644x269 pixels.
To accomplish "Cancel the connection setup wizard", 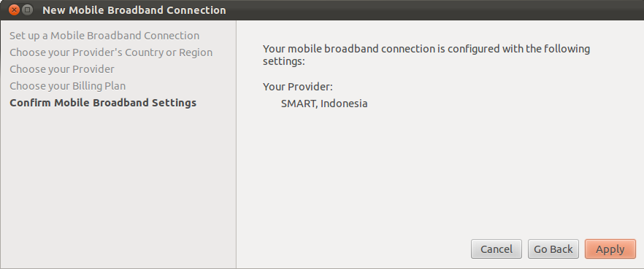I will coord(497,249).
